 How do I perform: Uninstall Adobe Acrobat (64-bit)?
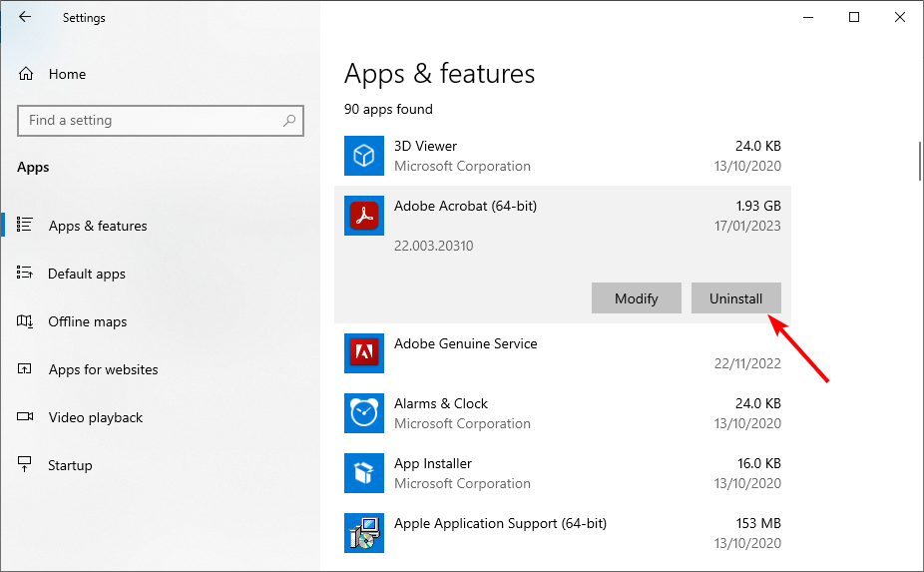(736, 298)
